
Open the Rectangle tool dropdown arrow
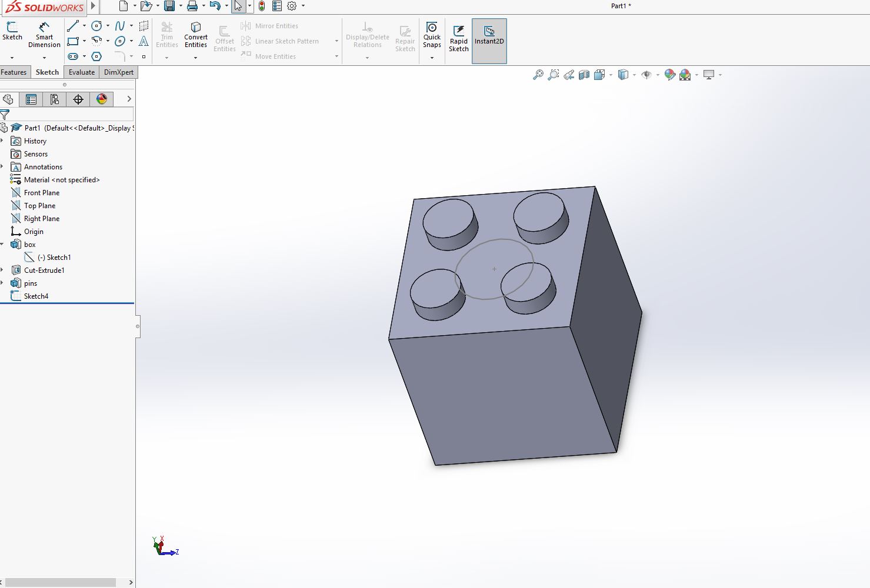point(84,41)
